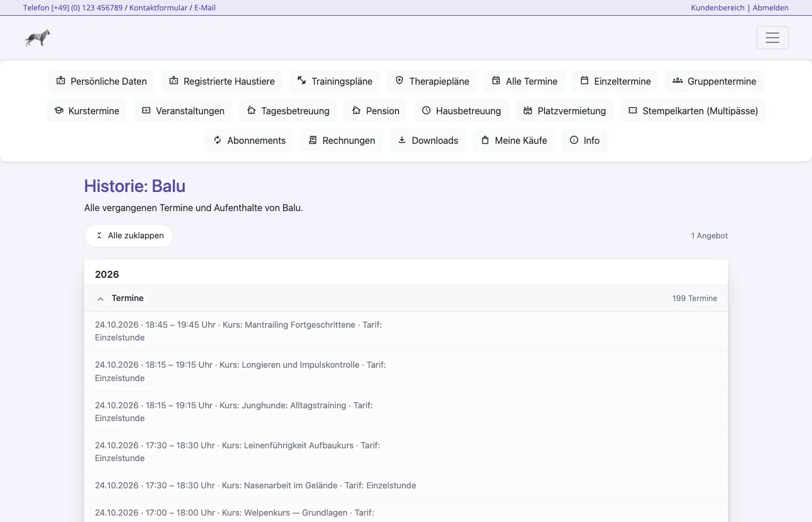The width and height of the screenshot is (812, 522).
Task: Select Therapiepläne navigation item
Action: click(x=432, y=81)
